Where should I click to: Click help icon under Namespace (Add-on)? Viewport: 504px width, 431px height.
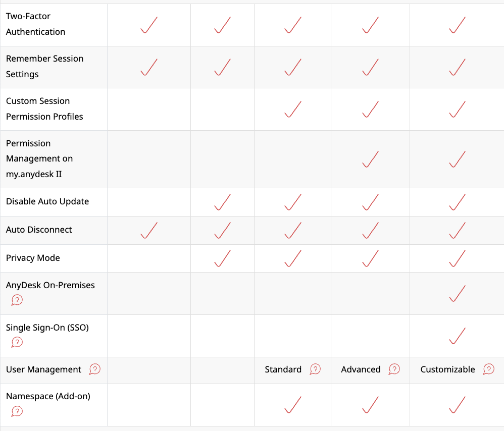(17, 411)
